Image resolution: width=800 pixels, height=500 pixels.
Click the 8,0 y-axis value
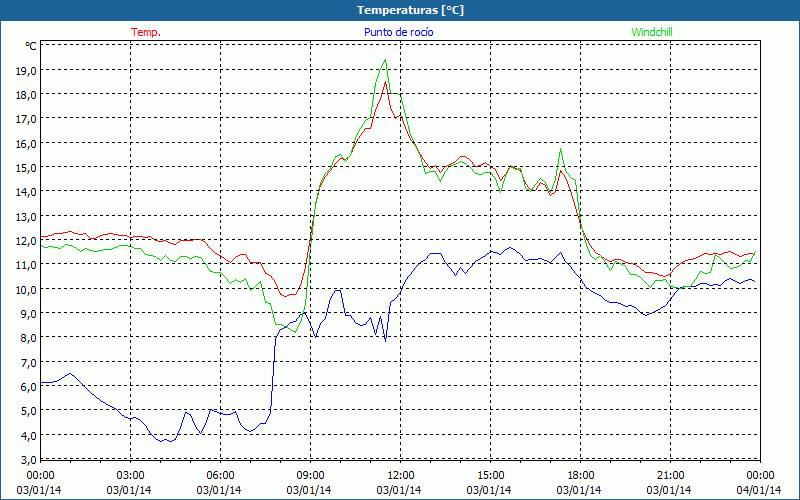[x=29, y=338]
